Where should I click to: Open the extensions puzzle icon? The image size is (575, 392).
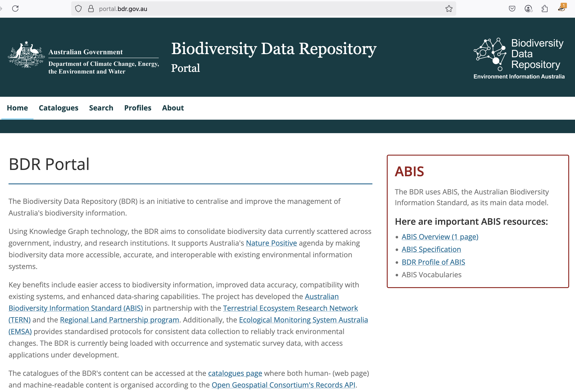tap(545, 9)
